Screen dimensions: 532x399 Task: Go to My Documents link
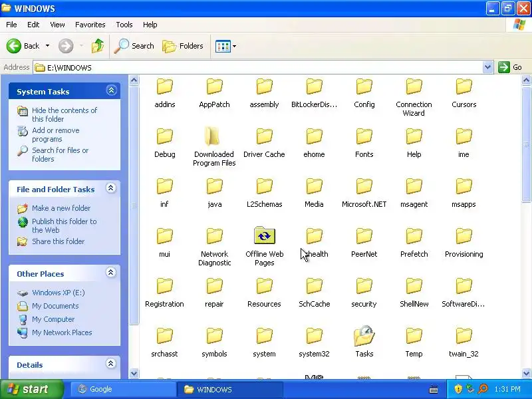coord(55,306)
